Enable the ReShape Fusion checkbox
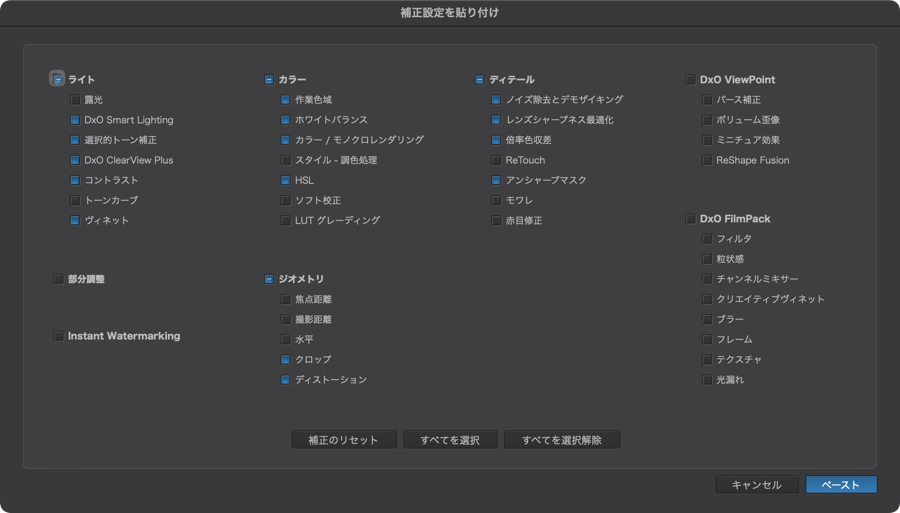900x513 pixels. click(707, 160)
